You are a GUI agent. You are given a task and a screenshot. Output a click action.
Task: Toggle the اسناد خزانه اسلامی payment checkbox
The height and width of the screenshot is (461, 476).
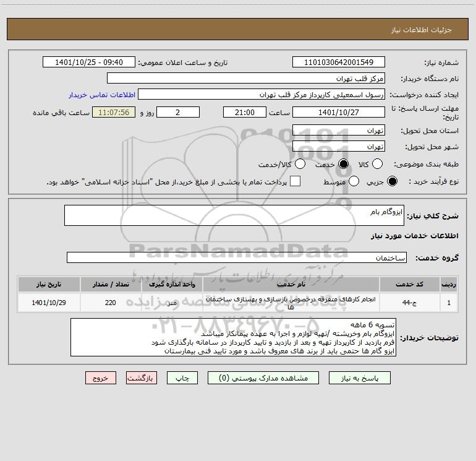pos(295,181)
